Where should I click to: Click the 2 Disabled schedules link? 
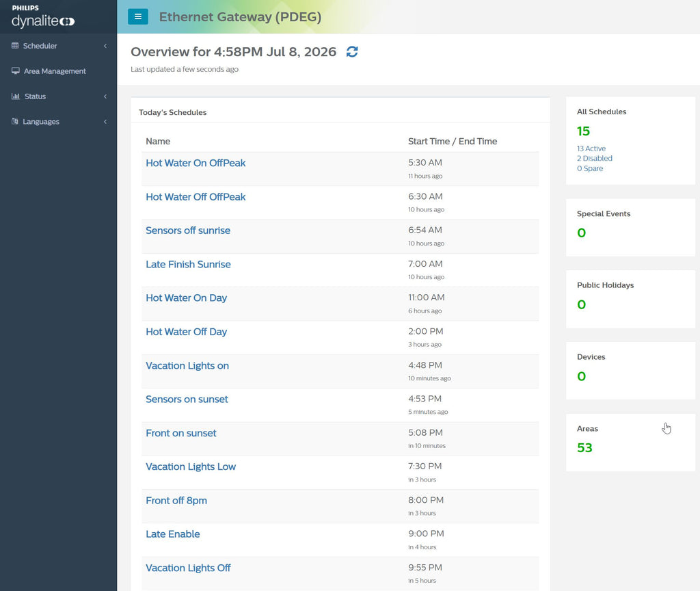point(594,158)
